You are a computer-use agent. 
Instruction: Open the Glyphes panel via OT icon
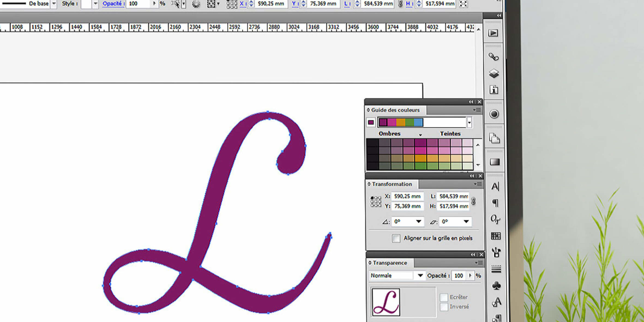coord(496,219)
